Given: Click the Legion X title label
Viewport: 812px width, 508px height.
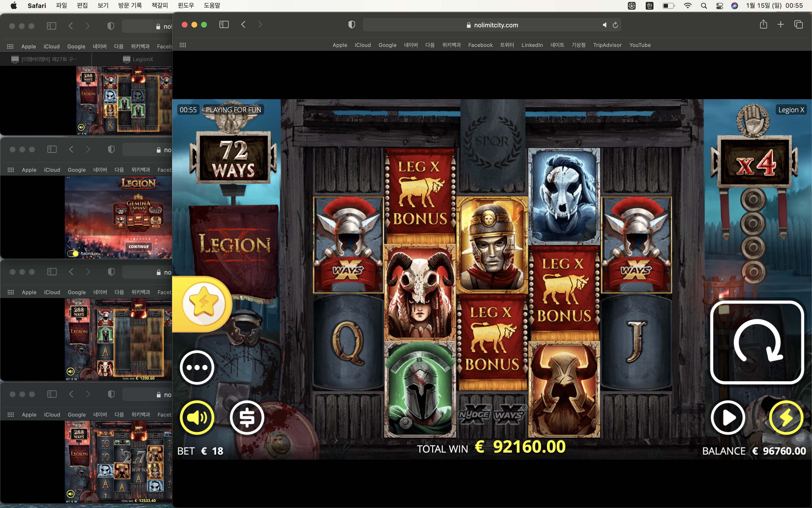Looking at the screenshot, I should pos(791,110).
